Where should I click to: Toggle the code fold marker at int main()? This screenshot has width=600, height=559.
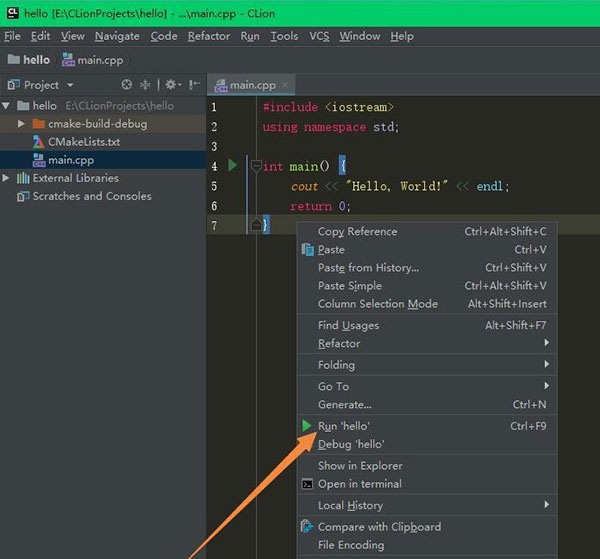(x=256, y=166)
